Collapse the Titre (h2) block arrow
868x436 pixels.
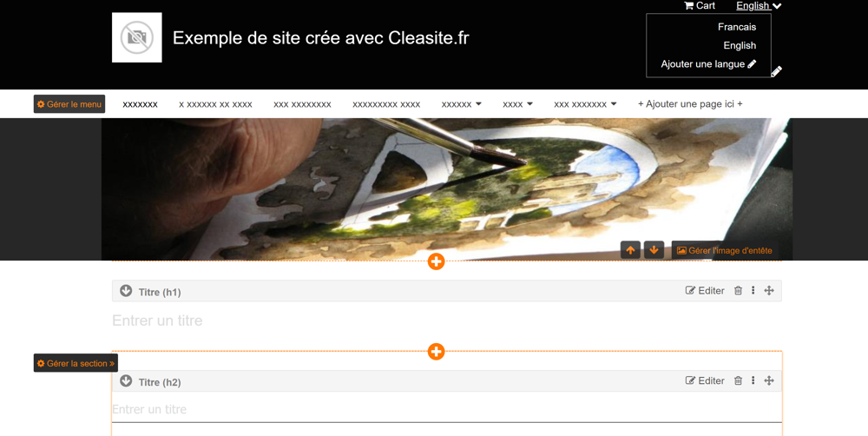(x=126, y=380)
